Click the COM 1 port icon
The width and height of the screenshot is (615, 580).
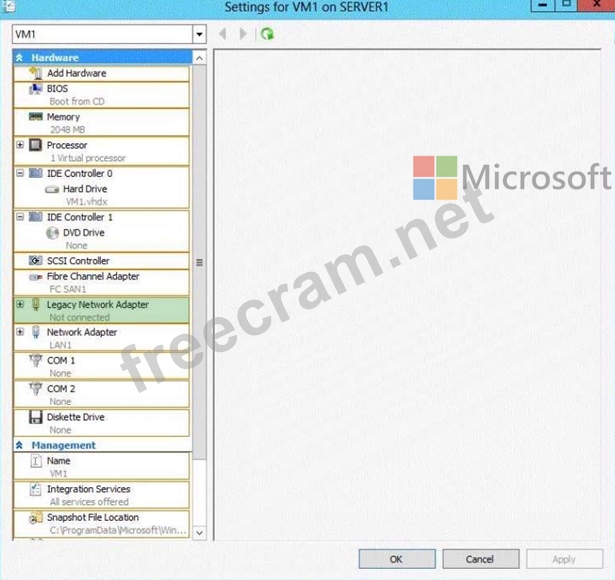click(36, 360)
